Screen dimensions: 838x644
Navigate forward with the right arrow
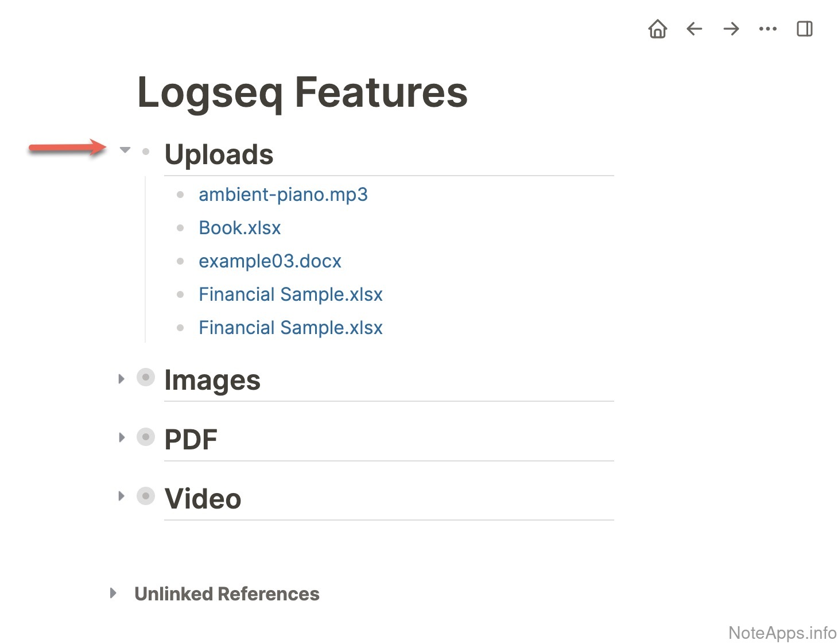731,29
